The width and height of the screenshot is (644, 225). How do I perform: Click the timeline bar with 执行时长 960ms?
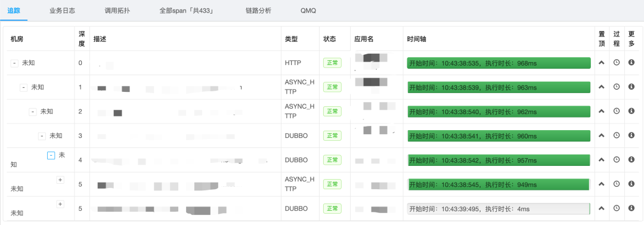tap(499, 135)
